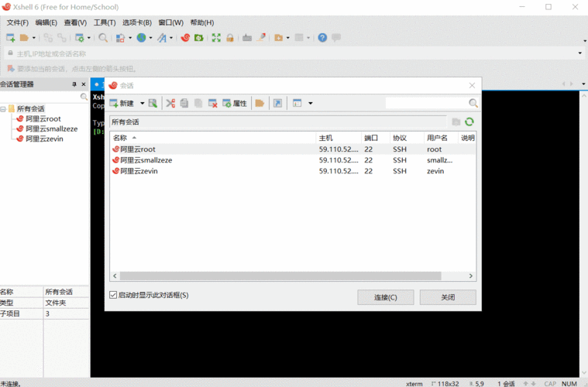
Task: Open dropdown next to properties gear icon
Action: tap(89, 37)
